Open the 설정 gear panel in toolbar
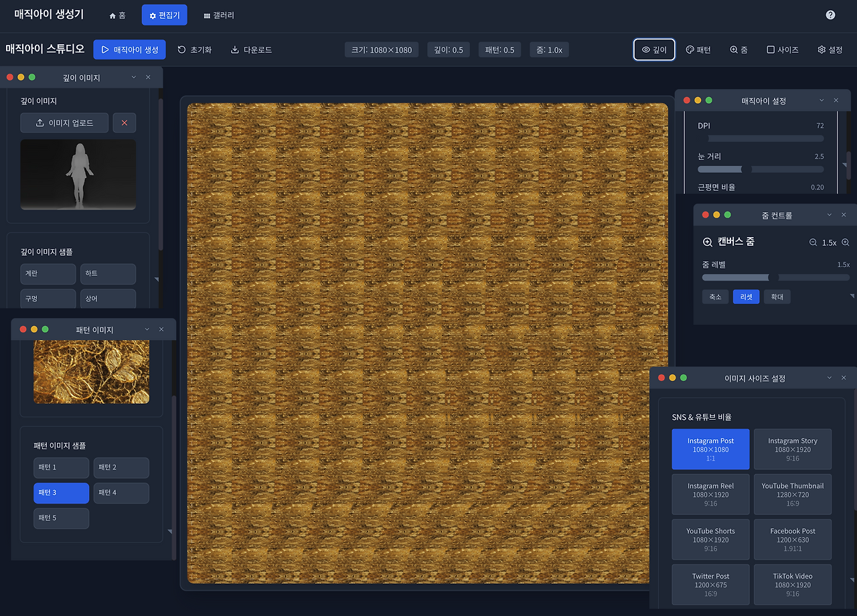857x616 pixels. coord(830,50)
